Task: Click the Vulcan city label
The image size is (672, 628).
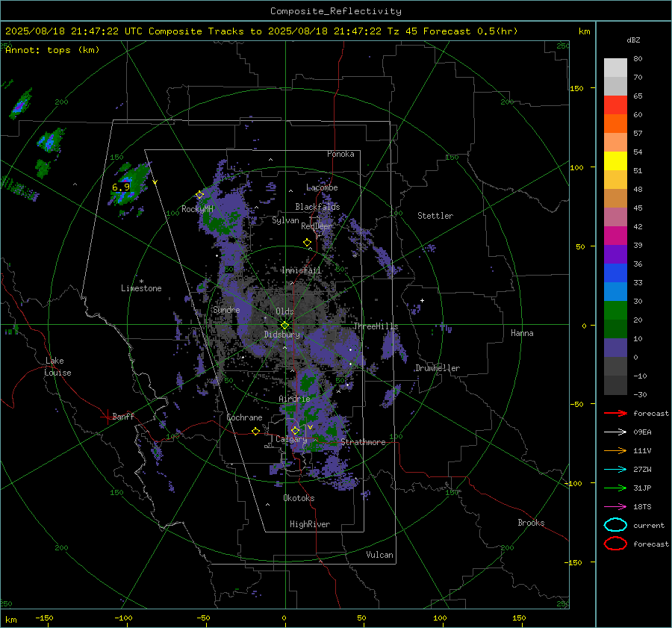Action: pyautogui.click(x=380, y=555)
